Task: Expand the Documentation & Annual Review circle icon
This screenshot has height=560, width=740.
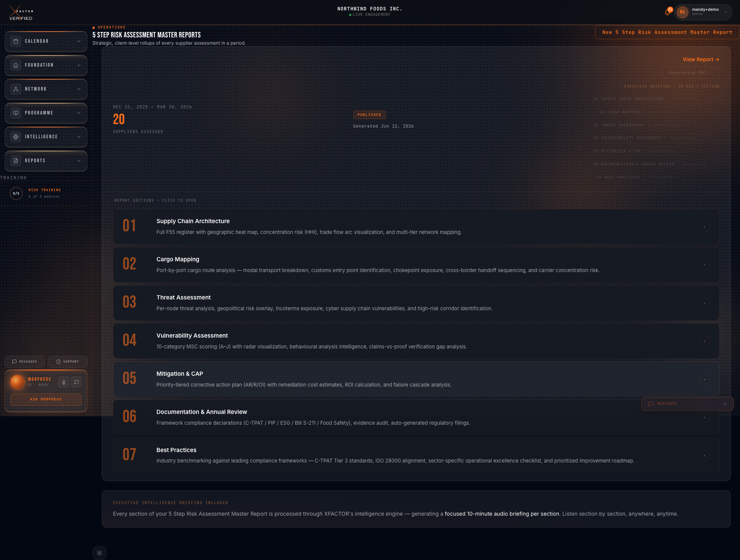Action: coord(704,417)
